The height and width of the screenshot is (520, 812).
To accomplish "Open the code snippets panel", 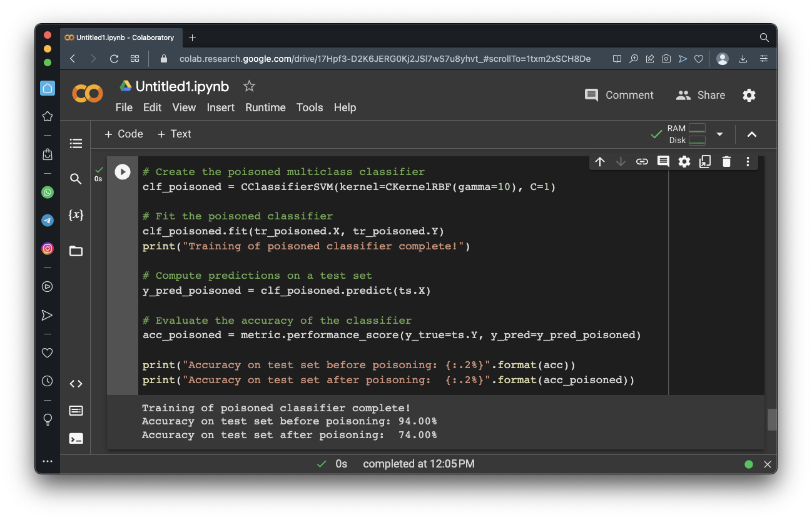I will pos(76,384).
